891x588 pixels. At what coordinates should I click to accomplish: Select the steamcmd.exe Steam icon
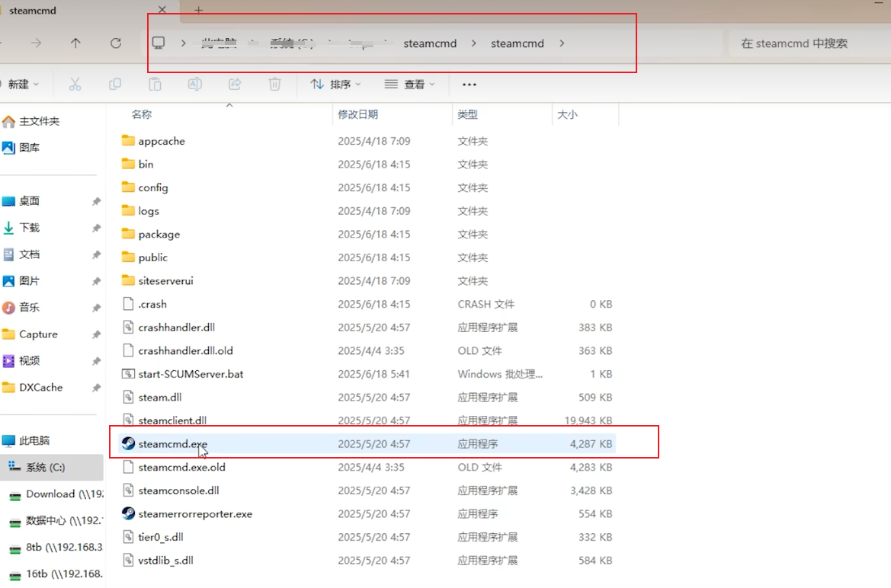tap(128, 444)
